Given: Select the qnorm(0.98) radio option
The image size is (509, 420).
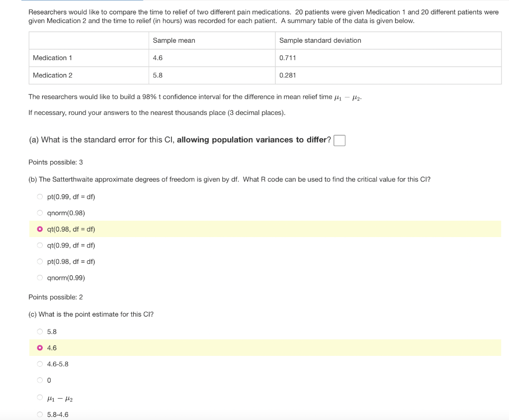Looking at the screenshot, I should pyautogui.click(x=39, y=213).
